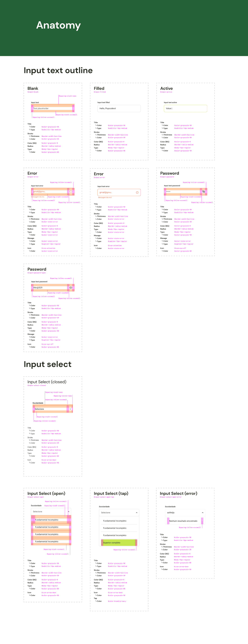This screenshot has height=644, width=248.
Task: Collapse the ashhdjs select chevron
Action: (203, 513)
